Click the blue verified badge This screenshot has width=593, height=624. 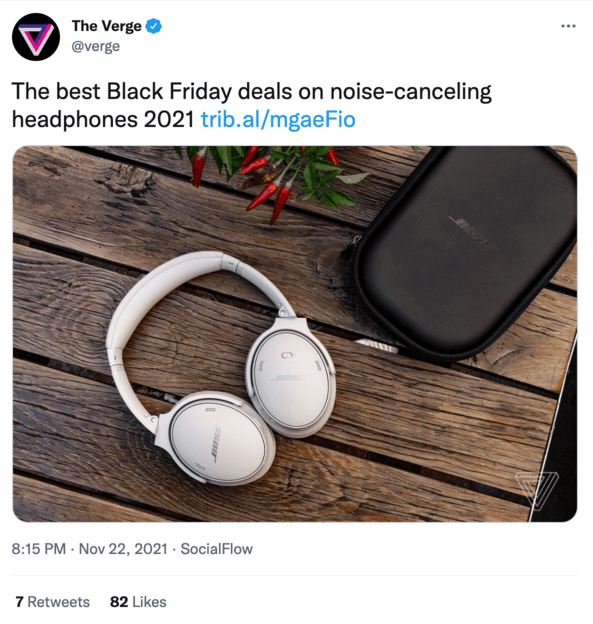click(x=153, y=26)
